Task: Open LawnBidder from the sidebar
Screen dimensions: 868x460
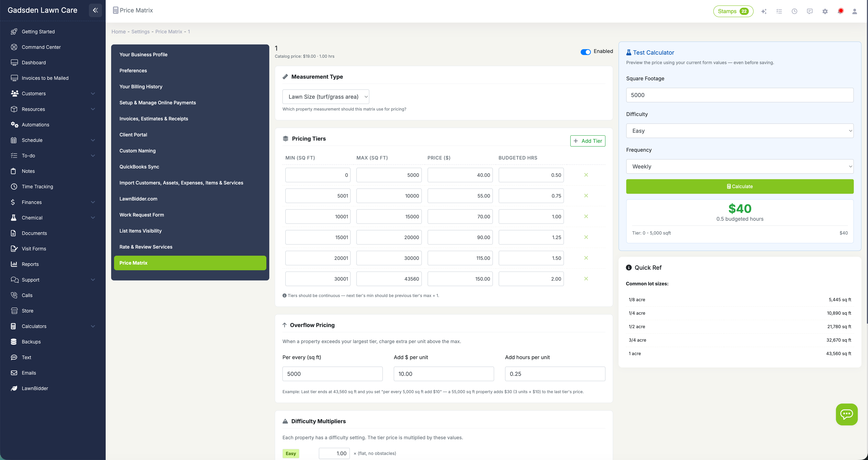Action: point(35,388)
